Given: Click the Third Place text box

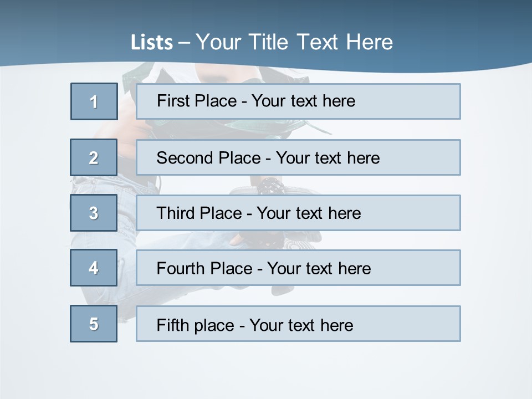Looking at the screenshot, I should tap(298, 213).
